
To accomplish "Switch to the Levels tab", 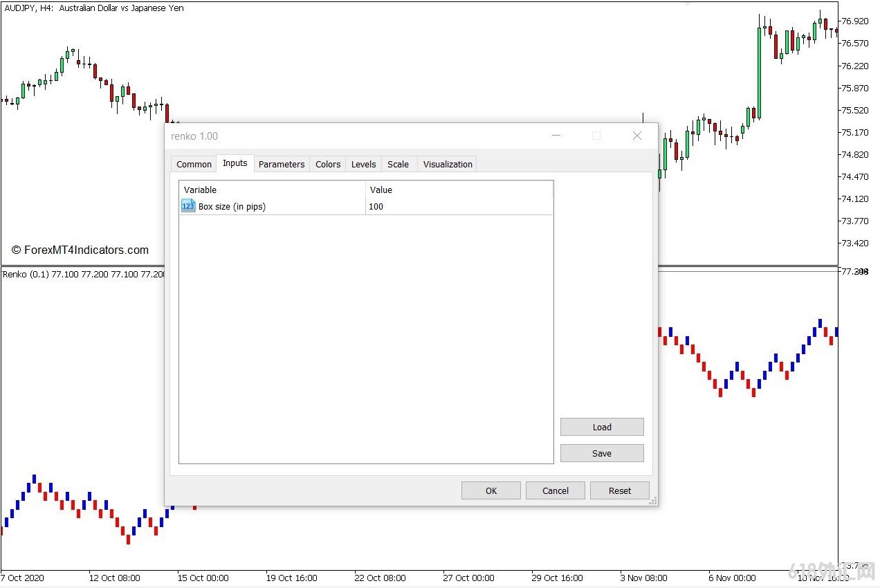I will pos(364,164).
